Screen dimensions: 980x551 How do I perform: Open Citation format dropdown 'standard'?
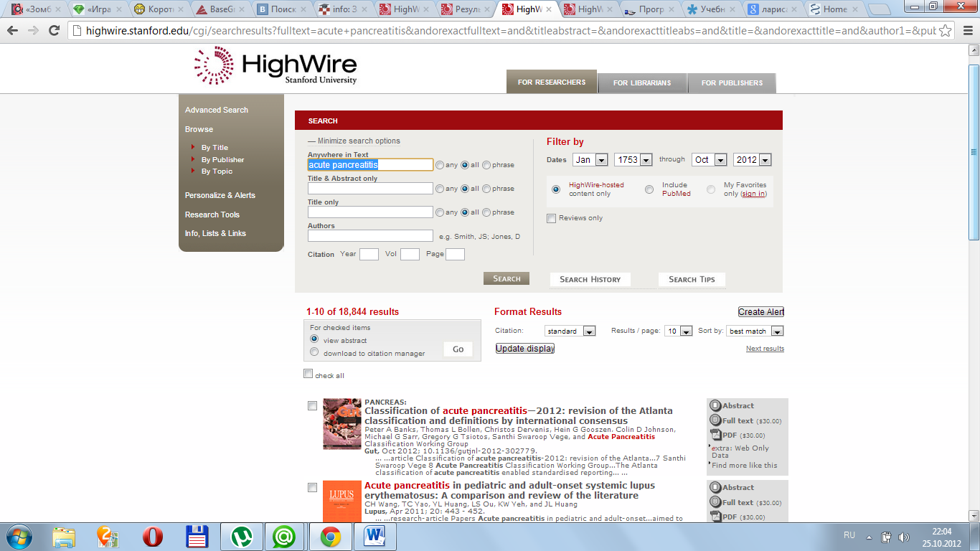click(x=570, y=331)
